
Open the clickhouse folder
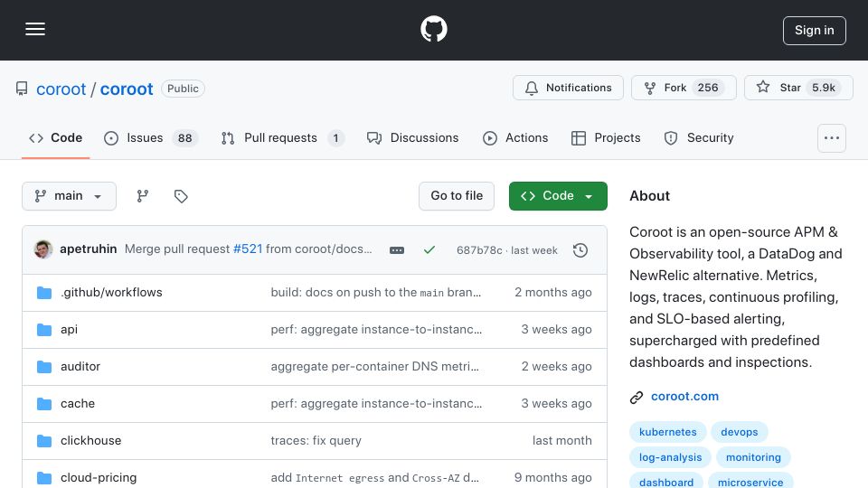tap(90, 440)
